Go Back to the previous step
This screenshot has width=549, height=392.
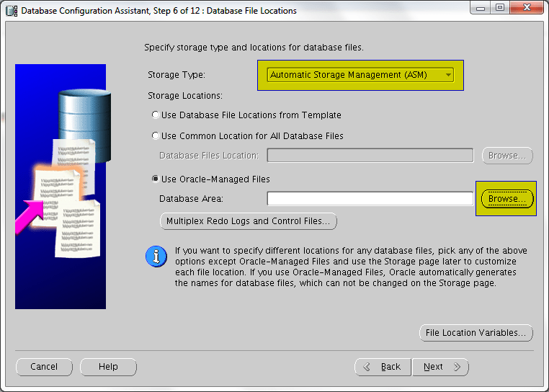383,367
